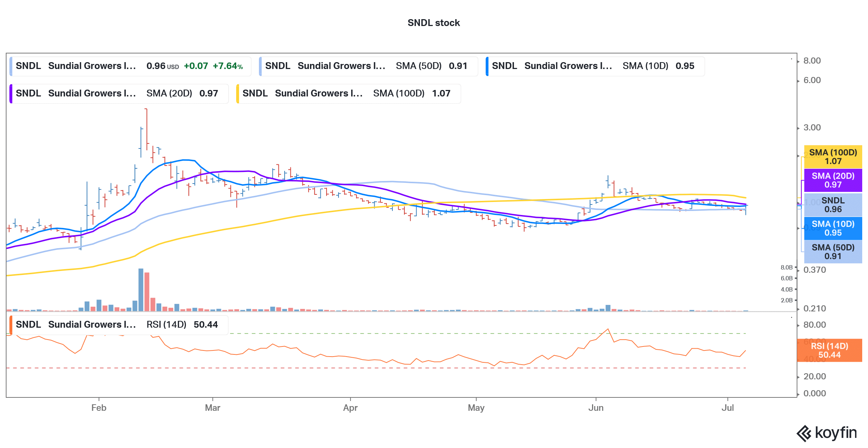Click the +7.64% change value
Viewport: 868px width, 448px height.
click(228, 66)
